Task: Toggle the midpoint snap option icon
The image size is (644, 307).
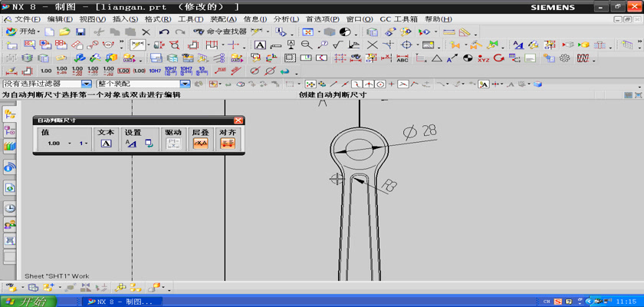Action: (346, 84)
